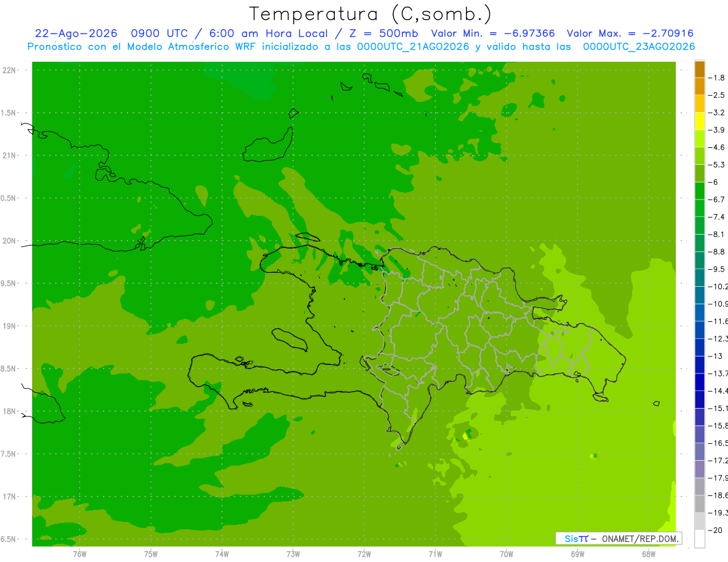Click the '73W' longitude label
The height and width of the screenshot is (562, 728).
click(293, 554)
